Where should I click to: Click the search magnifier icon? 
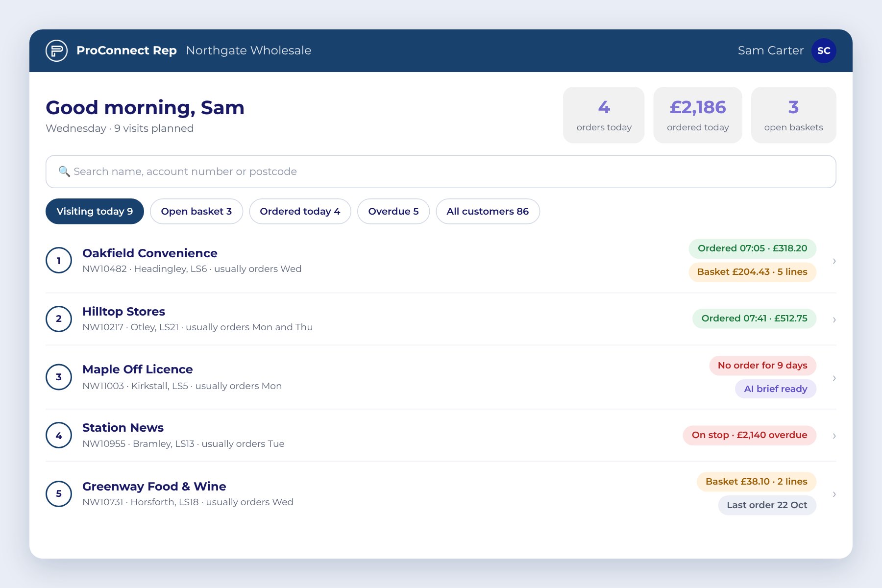click(64, 171)
